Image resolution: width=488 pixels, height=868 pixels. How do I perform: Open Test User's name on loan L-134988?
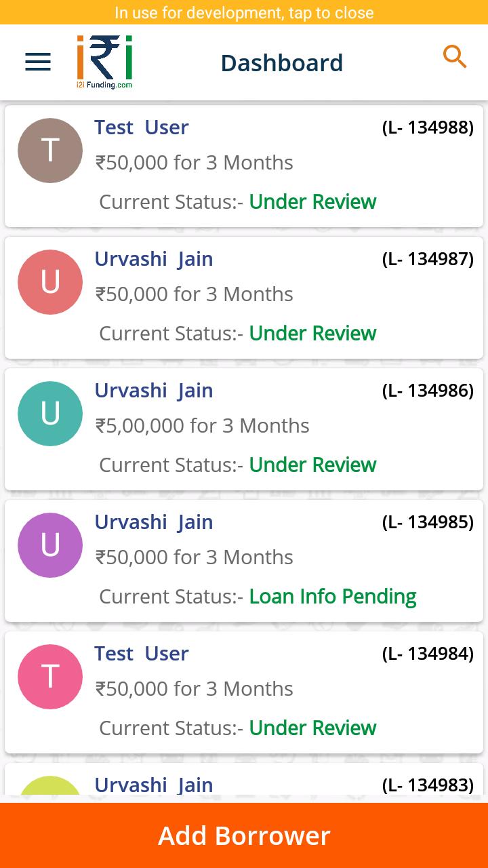pyautogui.click(x=142, y=127)
